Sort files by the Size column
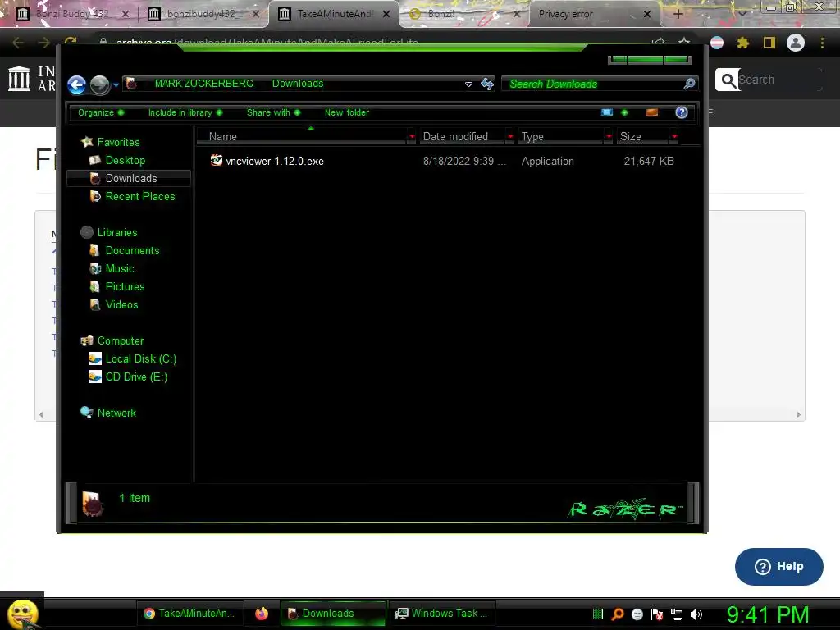Image resolution: width=840 pixels, height=630 pixels. click(643, 137)
